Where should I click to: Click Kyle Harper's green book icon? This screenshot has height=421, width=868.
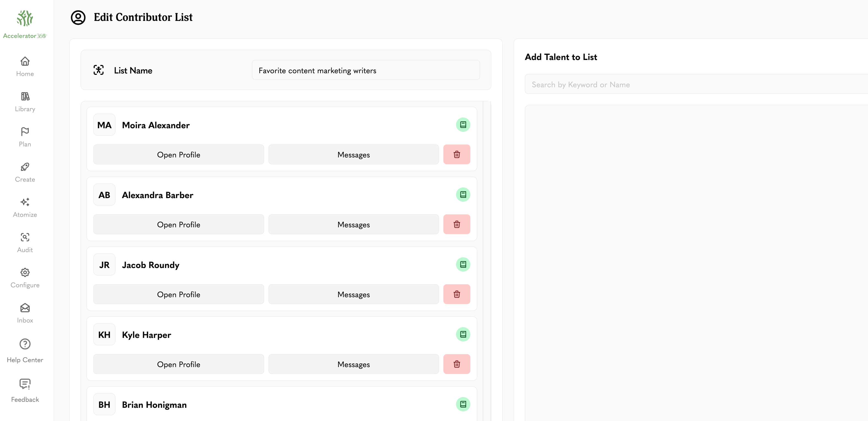463,334
